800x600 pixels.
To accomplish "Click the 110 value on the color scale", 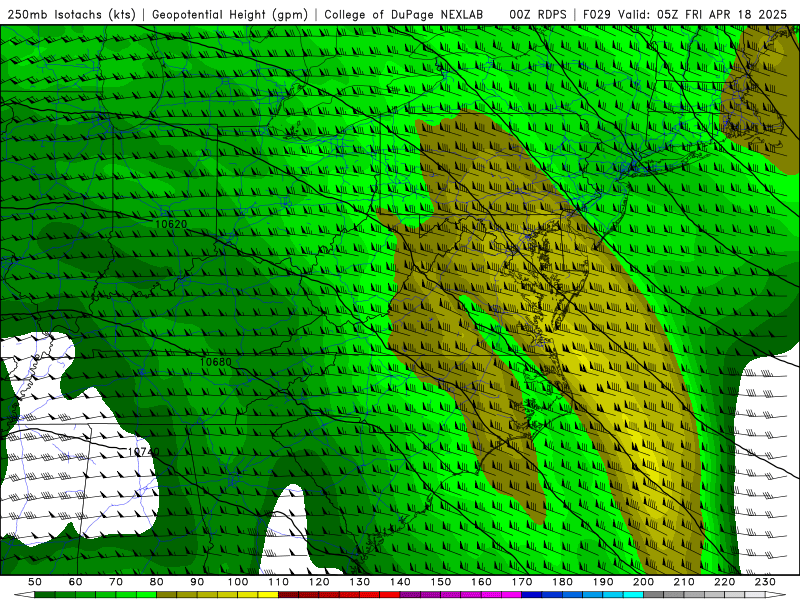I will [x=279, y=582].
